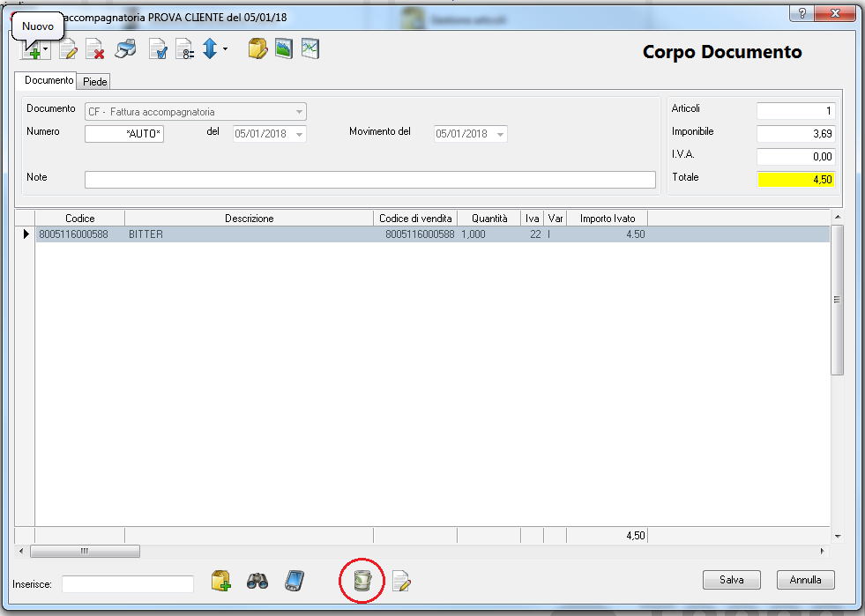Click the binoculars search icon
865x616 pixels.
pos(257,581)
